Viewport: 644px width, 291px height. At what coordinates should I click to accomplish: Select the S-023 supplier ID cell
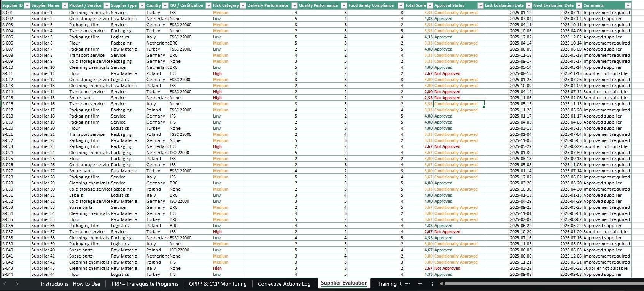pos(15,146)
